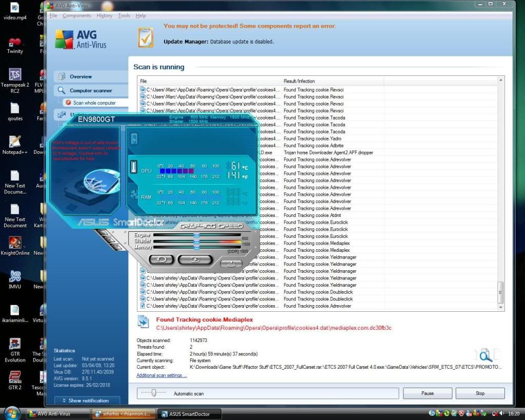Click the SmartDoctor Memory clock slider handle
525x420 pixels.
[x=196, y=247]
